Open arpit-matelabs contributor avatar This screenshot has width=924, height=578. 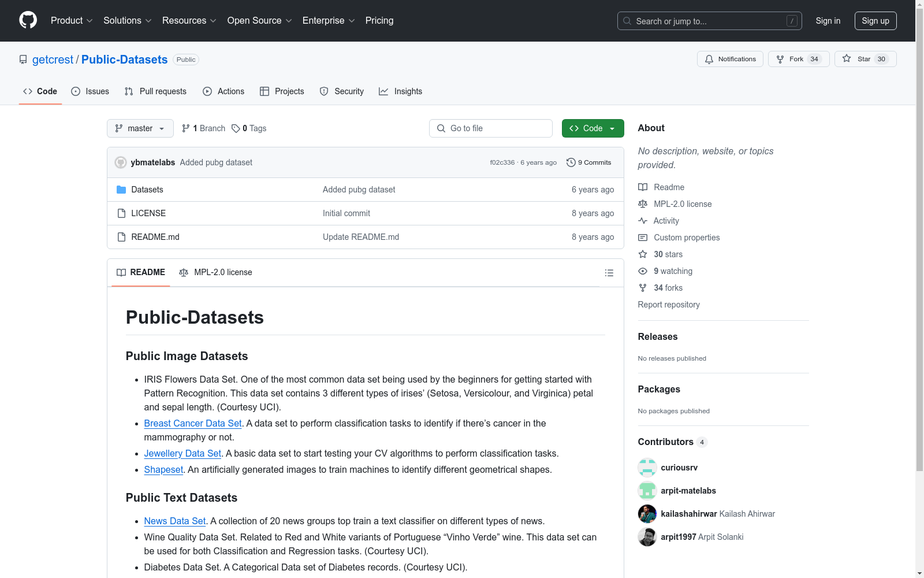647,491
